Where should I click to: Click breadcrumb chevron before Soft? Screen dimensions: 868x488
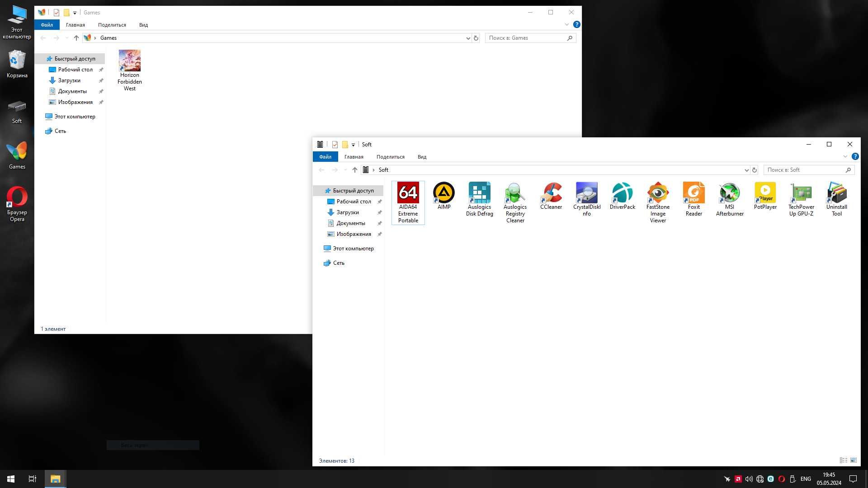point(373,170)
